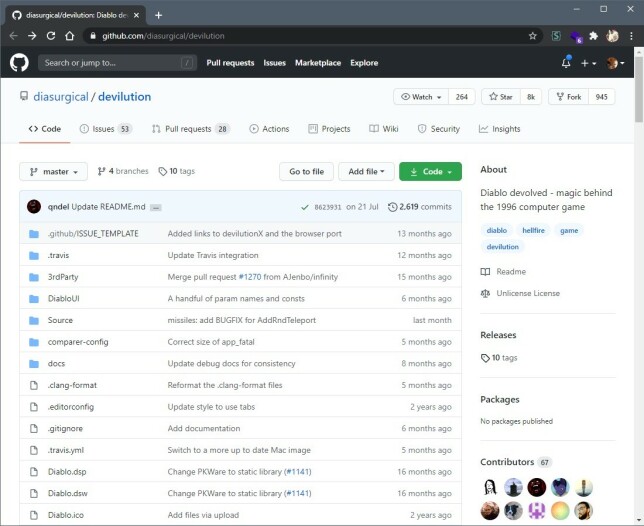Open the Chrome three-dot menu

[x=631, y=36]
